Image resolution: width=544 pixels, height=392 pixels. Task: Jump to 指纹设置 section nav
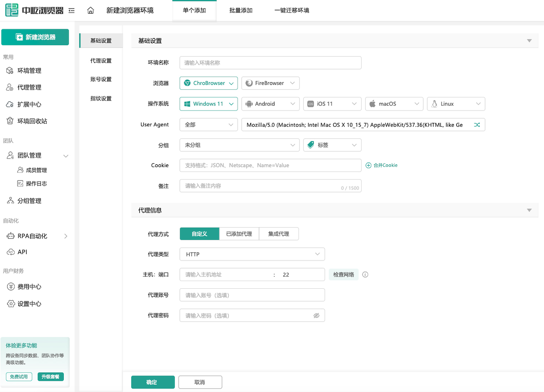click(x=101, y=98)
